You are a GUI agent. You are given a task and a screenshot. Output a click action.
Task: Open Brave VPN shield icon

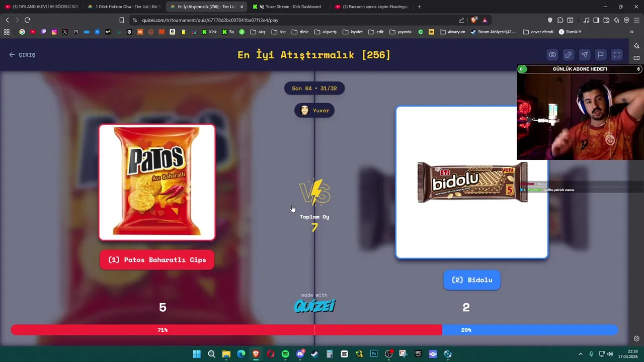[x=626, y=20]
